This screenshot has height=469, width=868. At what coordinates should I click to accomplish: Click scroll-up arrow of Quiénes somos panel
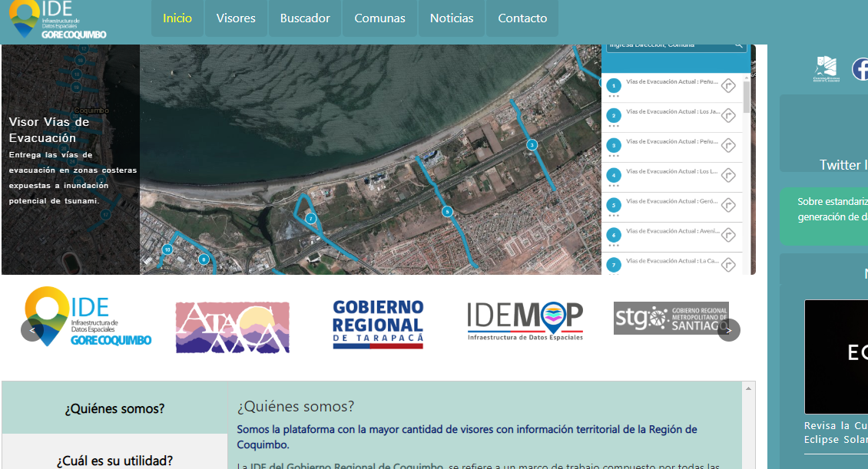[748, 389]
